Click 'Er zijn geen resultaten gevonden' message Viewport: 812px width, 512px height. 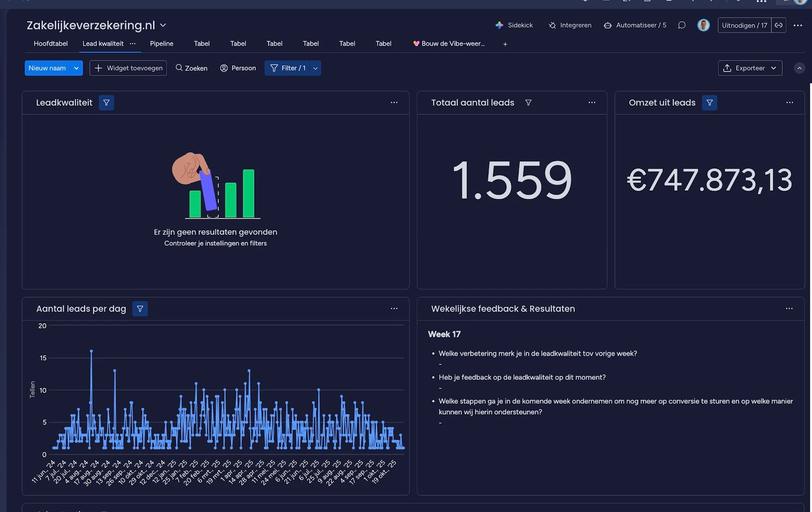[216, 232]
